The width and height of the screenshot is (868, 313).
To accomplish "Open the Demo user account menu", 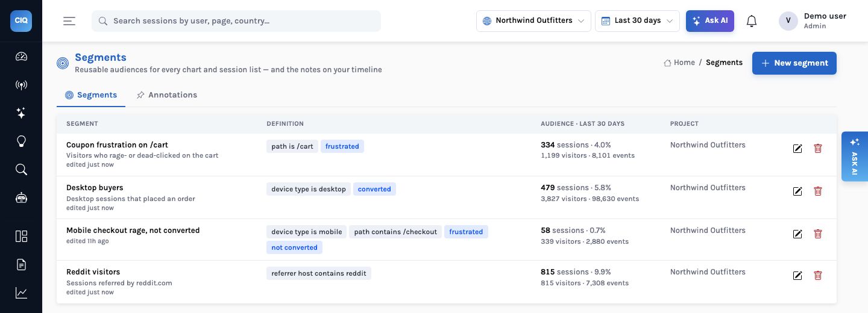I will click(x=813, y=21).
